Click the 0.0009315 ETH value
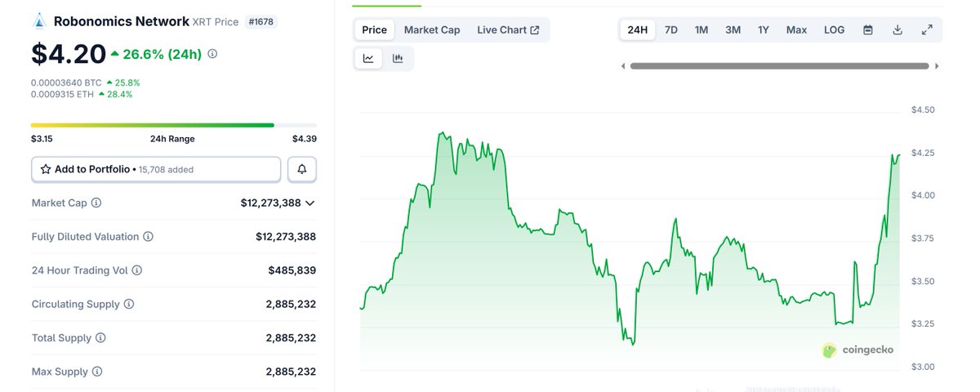 coord(61,94)
